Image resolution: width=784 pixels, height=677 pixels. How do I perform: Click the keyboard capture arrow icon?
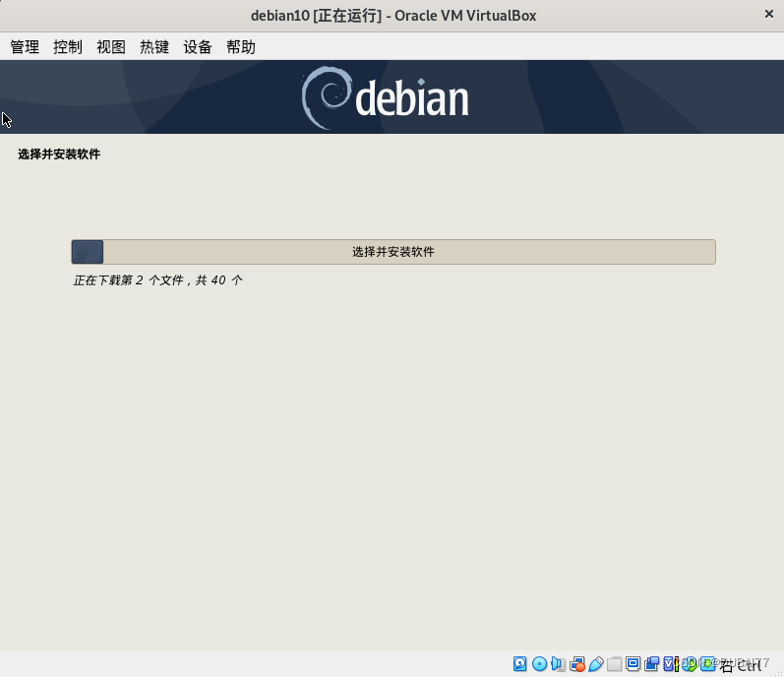coord(707,664)
